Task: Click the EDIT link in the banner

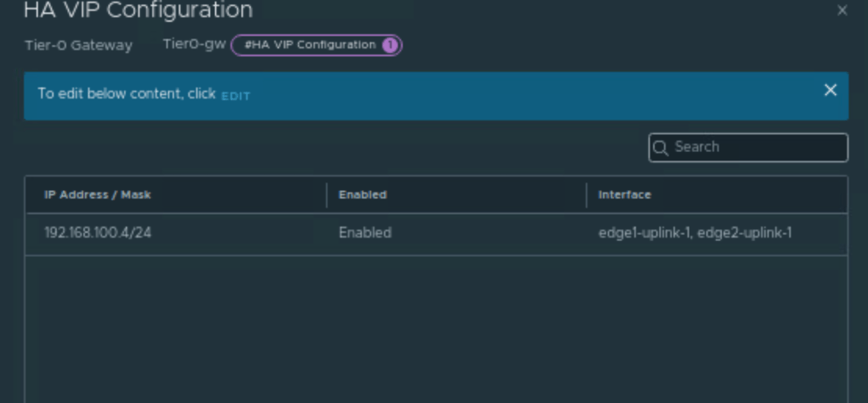Action: point(235,95)
